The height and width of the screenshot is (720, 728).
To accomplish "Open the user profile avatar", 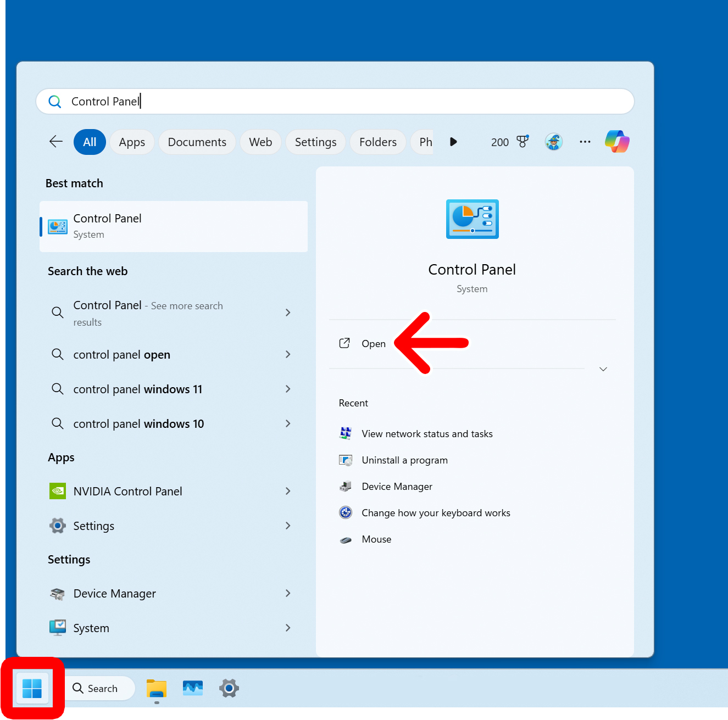I will tap(554, 142).
